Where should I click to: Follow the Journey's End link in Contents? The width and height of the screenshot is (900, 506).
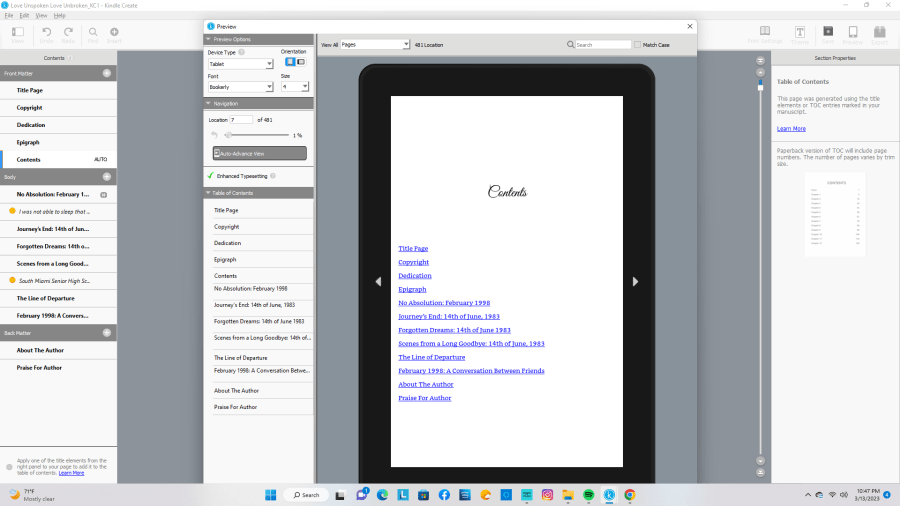[448, 316]
